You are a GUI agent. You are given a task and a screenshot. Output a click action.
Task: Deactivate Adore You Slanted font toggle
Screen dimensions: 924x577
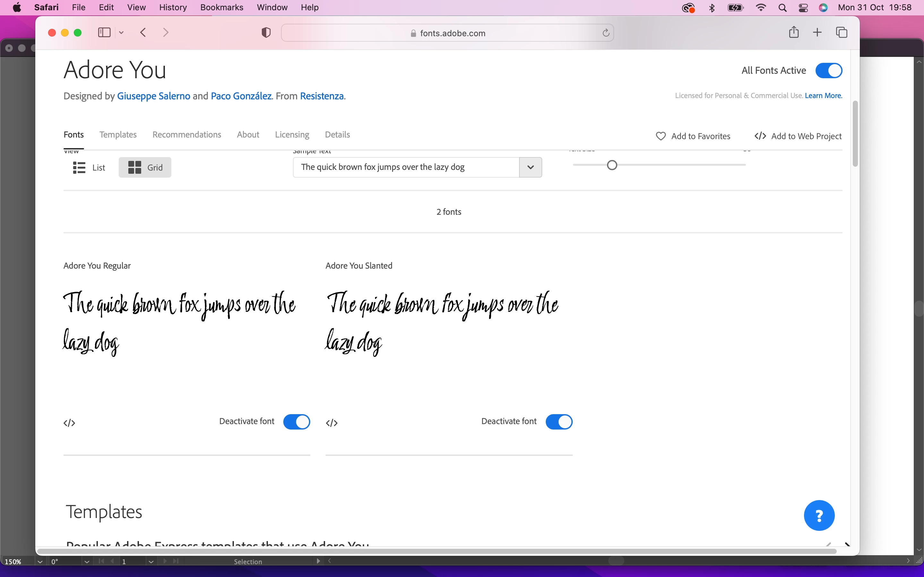(x=559, y=422)
